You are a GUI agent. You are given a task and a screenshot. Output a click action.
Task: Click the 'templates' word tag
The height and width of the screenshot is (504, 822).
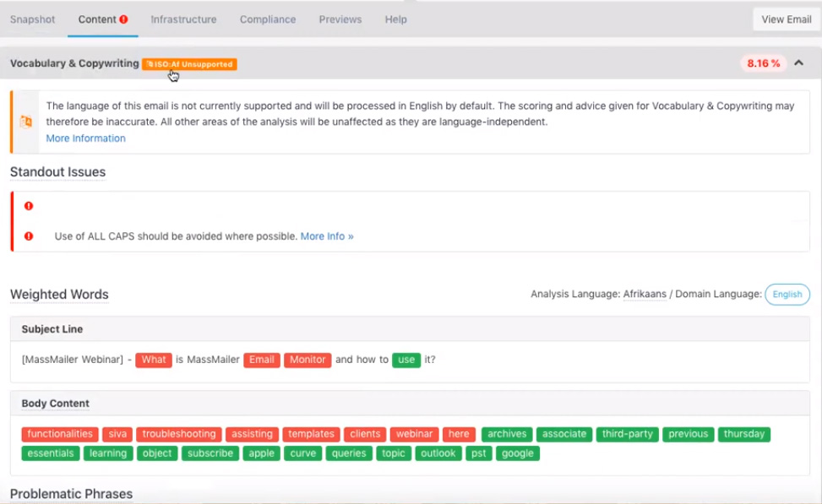311,434
